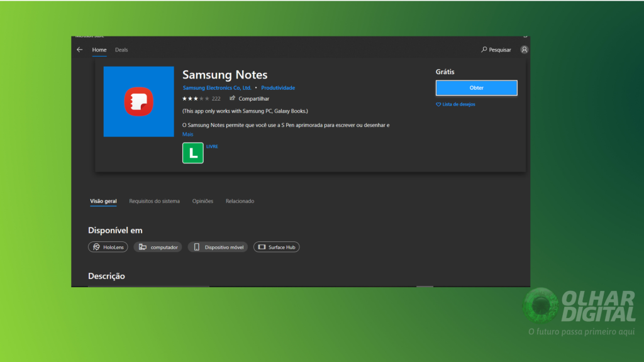Image resolution: width=644 pixels, height=362 pixels.
Task: Click the account profile icon top right
Action: 524,49
